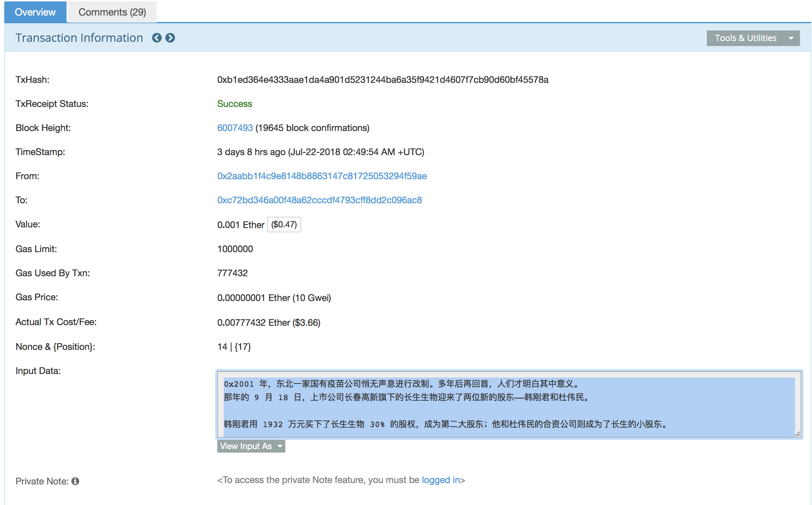Select the TxHash value 0xb1ed364e text
812x505 pixels.
click(383, 80)
